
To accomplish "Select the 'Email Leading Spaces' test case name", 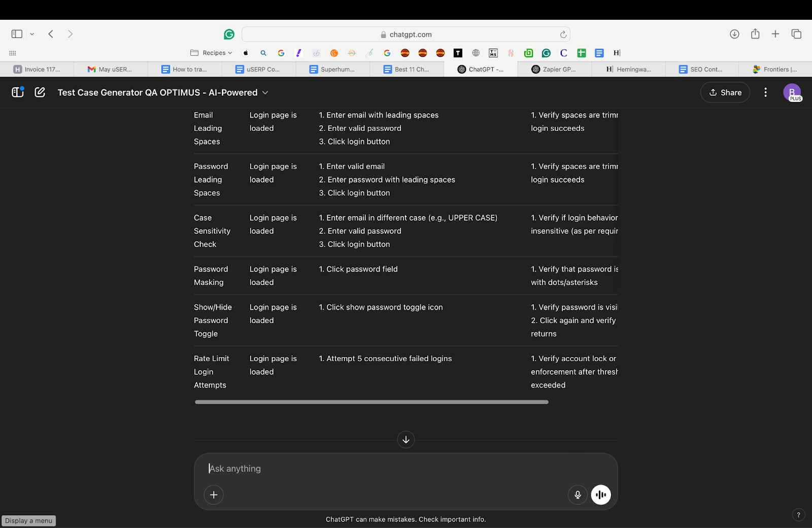I will coord(208,128).
